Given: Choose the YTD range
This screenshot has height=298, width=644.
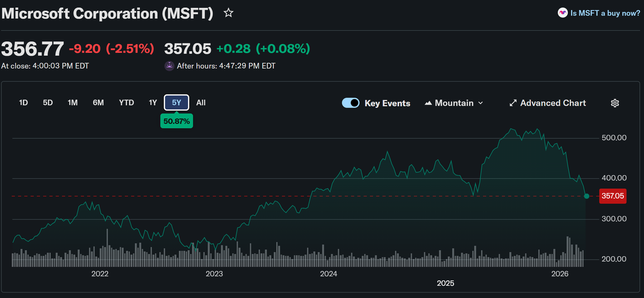Looking at the screenshot, I should coord(126,103).
